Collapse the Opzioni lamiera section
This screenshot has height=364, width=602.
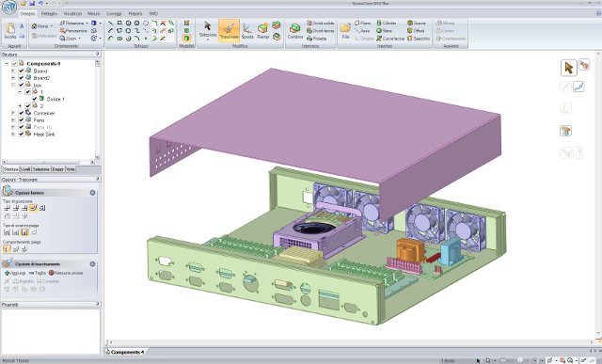coord(92,193)
